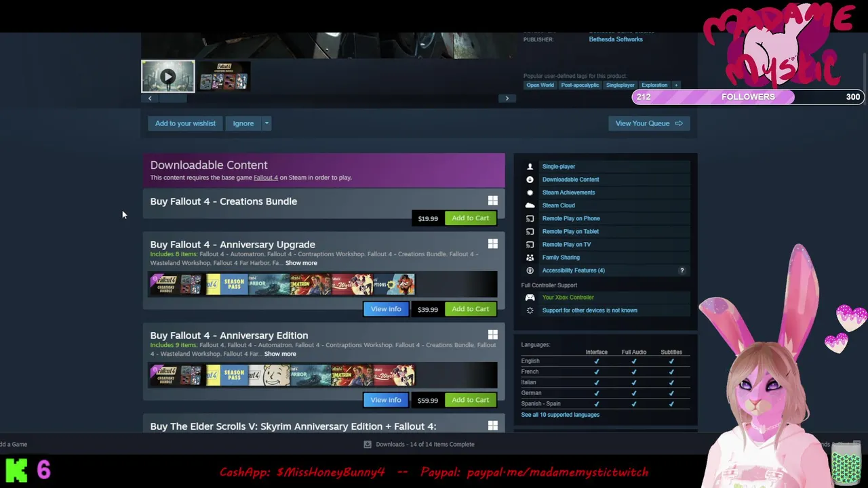Open Remote Play on Tablet link
The width and height of the screenshot is (868, 488).
(x=570, y=231)
